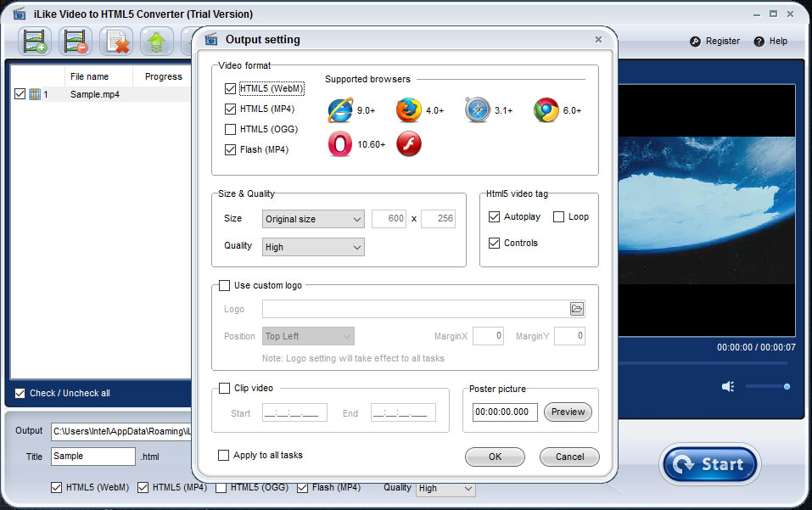The height and width of the screenshot is (510, 812).
Task: Click the Remove video toolbar icon
Action: pos(76,42)
